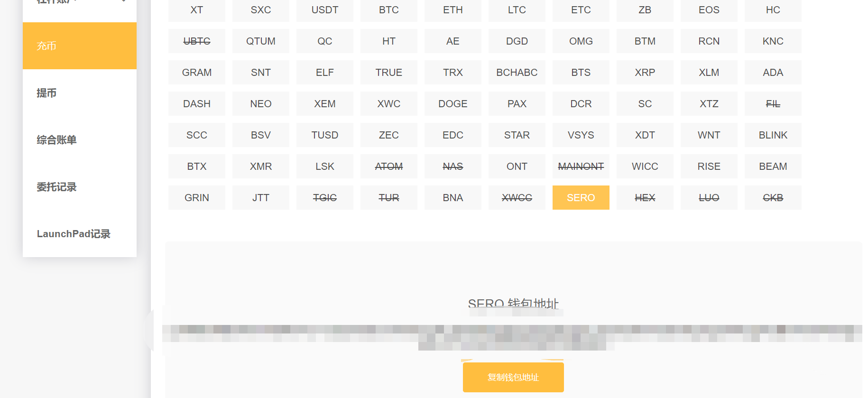Select the SXC coin button
The image size is (868, 398).
tap(261, 10)
